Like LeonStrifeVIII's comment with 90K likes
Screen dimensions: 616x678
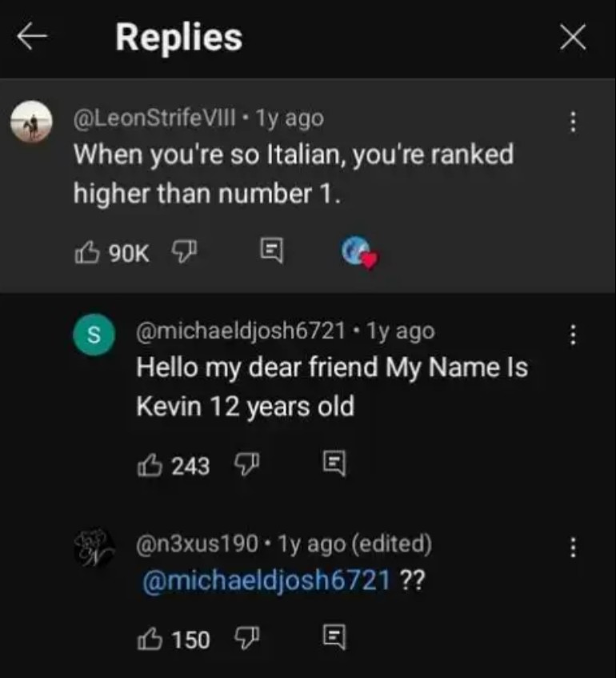click(85, 253)
